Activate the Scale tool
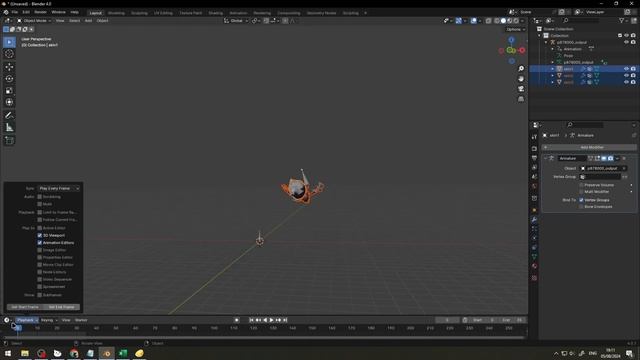 pyautogui.click(x=9, y=91)
